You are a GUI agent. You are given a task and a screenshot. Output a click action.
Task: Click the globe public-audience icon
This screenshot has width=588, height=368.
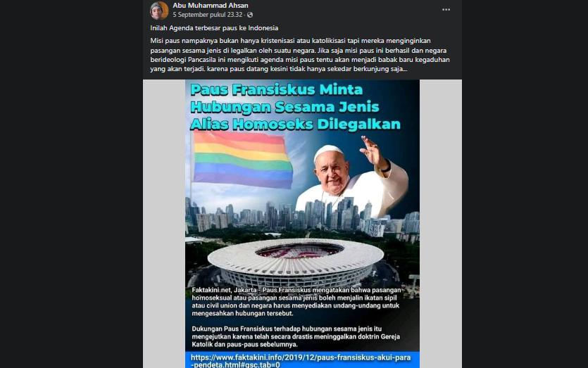click(x=250, y=15)
